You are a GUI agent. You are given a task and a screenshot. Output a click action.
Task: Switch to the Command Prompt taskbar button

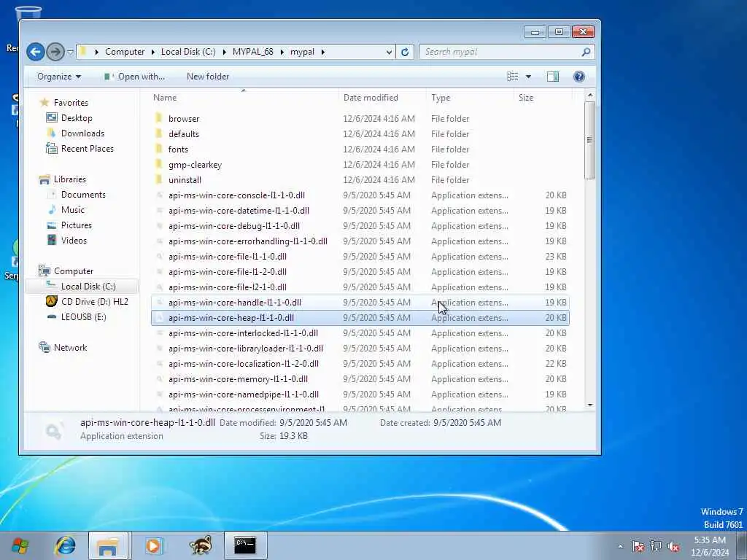click(x=245, y=545)
